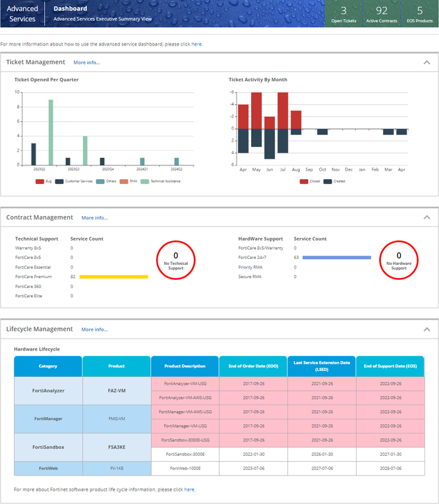
Task: Click the tall 2023Q2 Technical Assistance bar
Action: 51,132
